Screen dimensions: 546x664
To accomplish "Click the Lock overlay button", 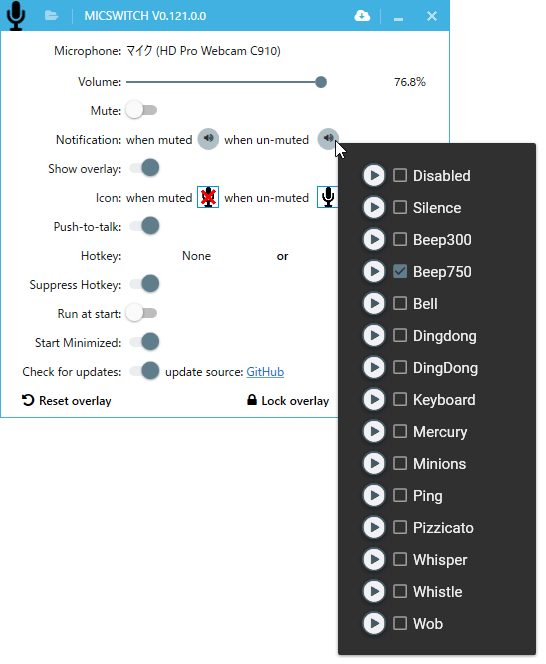I will [x=288, y=401].
